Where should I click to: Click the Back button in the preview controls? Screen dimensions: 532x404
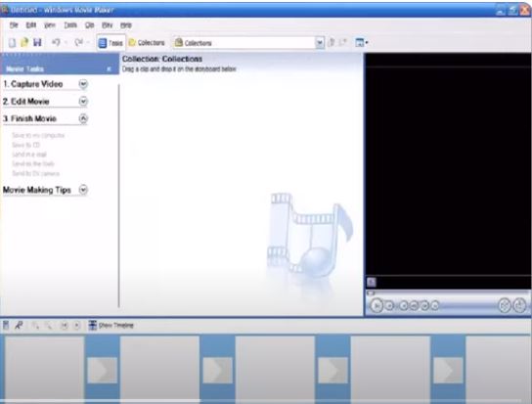[x=404, y=306]
